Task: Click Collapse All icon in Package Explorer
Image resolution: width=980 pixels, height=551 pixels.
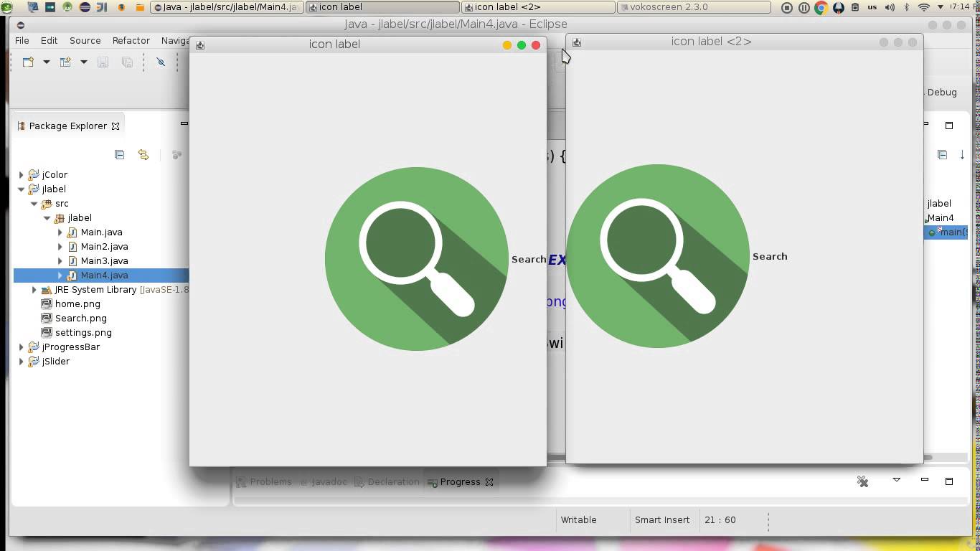Action: (120, 154)
